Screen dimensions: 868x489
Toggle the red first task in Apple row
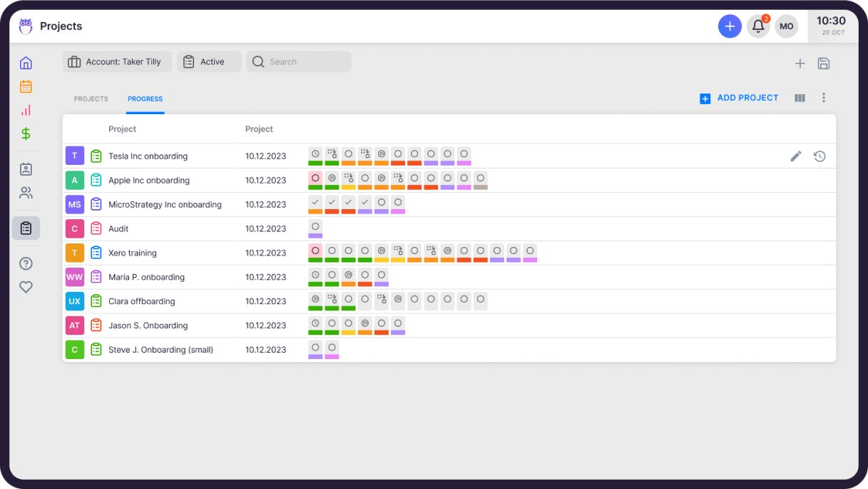point(315,178)
